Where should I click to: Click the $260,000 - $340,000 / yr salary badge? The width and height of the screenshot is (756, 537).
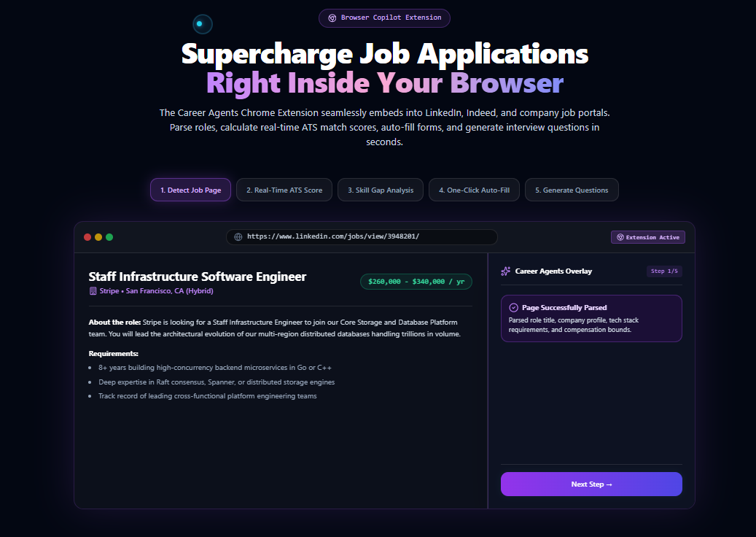pos(416,282)
